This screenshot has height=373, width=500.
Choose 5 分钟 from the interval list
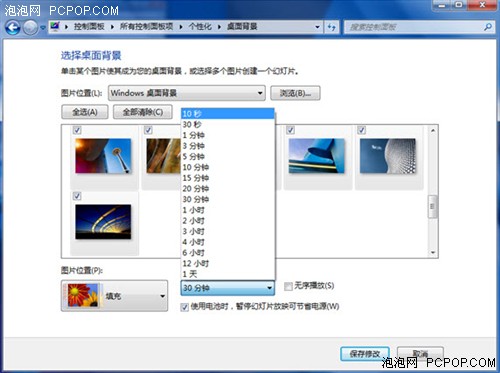[x=228, y=156]
